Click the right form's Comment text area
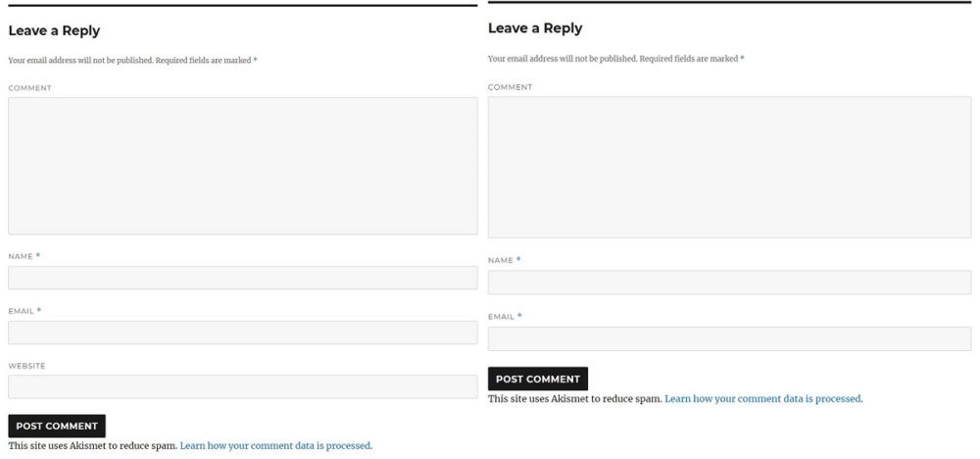980x459 pixels. pyautogui.click(x=729, y=167)
